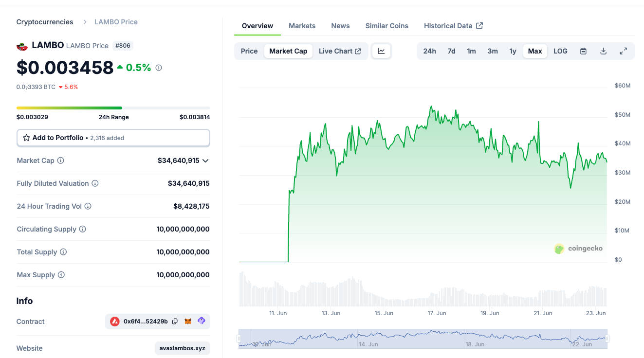Switch chart to Price view
This screenshot has width=644, height=358.
pyautogui.click(x=249, y=51)
